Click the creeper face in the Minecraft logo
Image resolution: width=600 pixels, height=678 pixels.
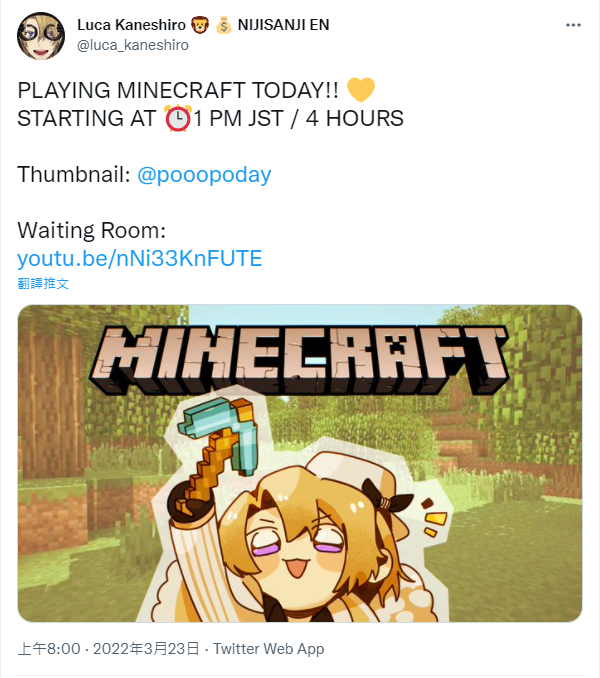click(396, 345)
